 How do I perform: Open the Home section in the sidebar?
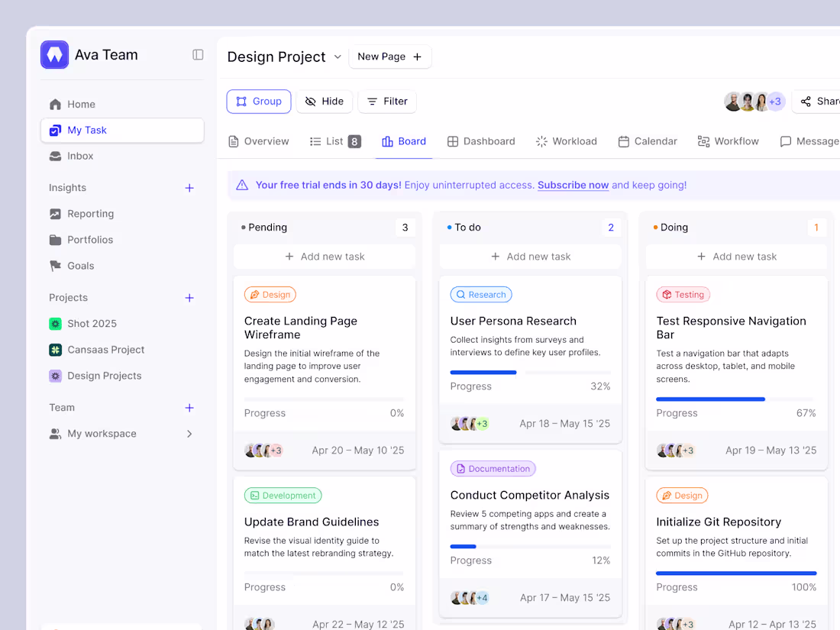point(82,104)
